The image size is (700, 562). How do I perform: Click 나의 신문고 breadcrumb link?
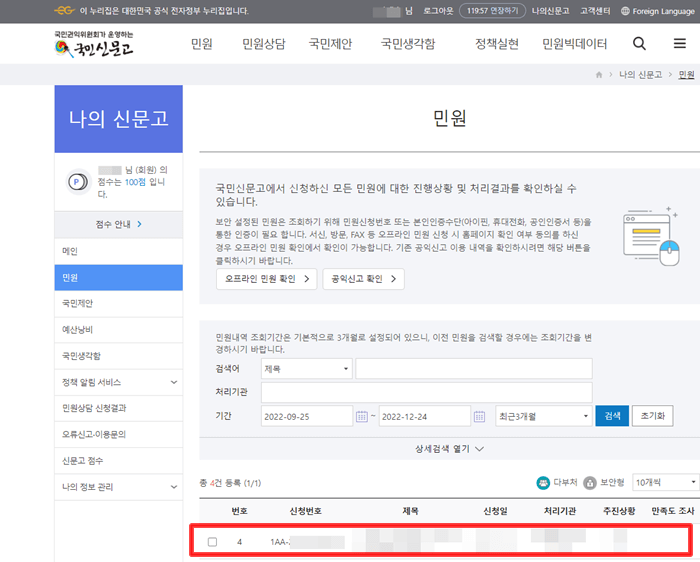tap(641, 75)
